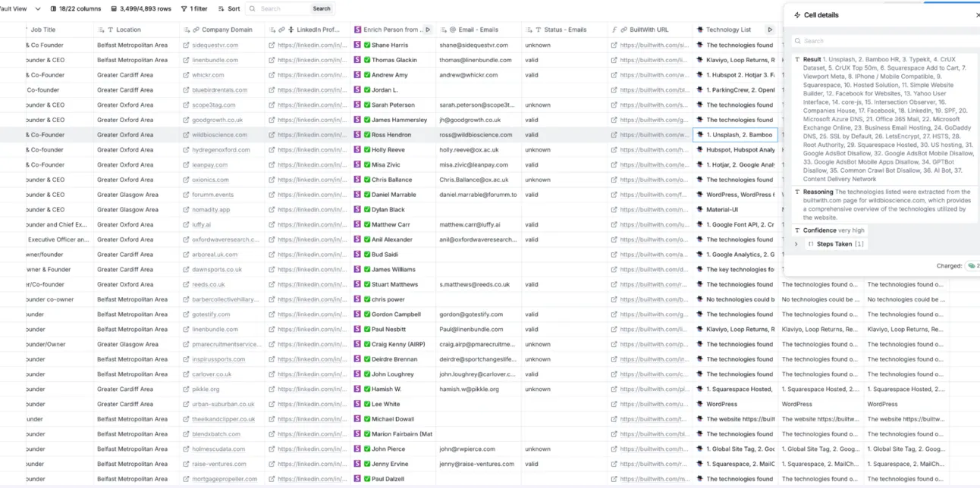Click Technology List icon in Andrew Amy row
This screenshot has width=980, height=488.
(x=700, y=75)
